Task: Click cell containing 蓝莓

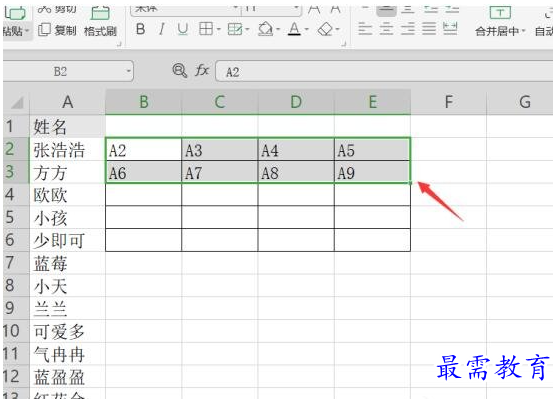Action: (68, 263)
